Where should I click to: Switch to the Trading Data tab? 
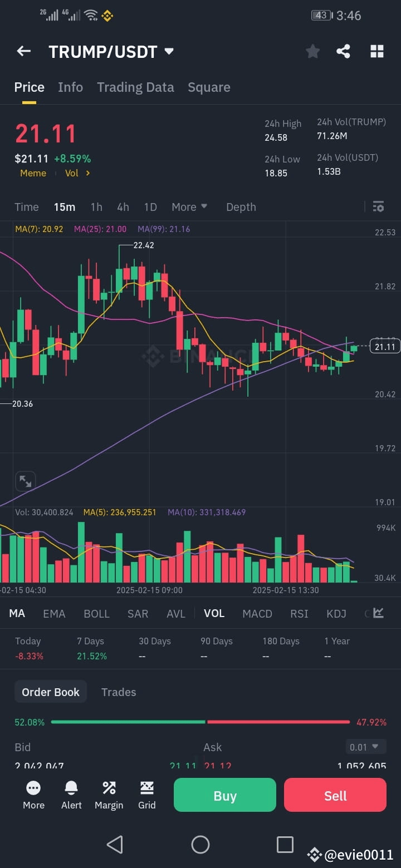pos(135,87)
